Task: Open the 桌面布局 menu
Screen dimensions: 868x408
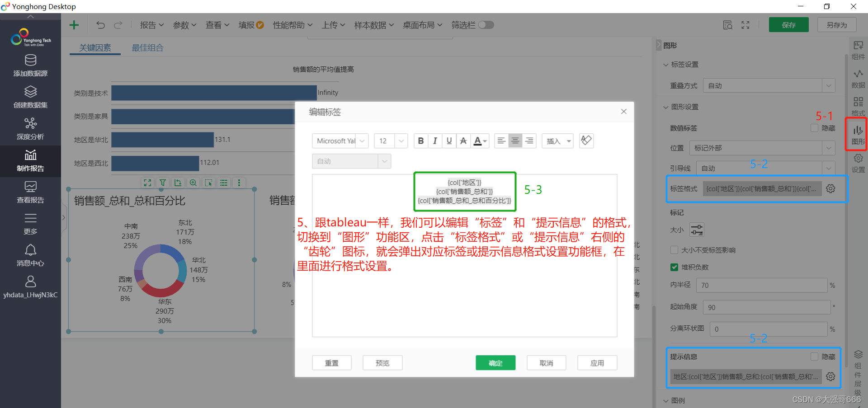Action: click(x=423, y=25)
